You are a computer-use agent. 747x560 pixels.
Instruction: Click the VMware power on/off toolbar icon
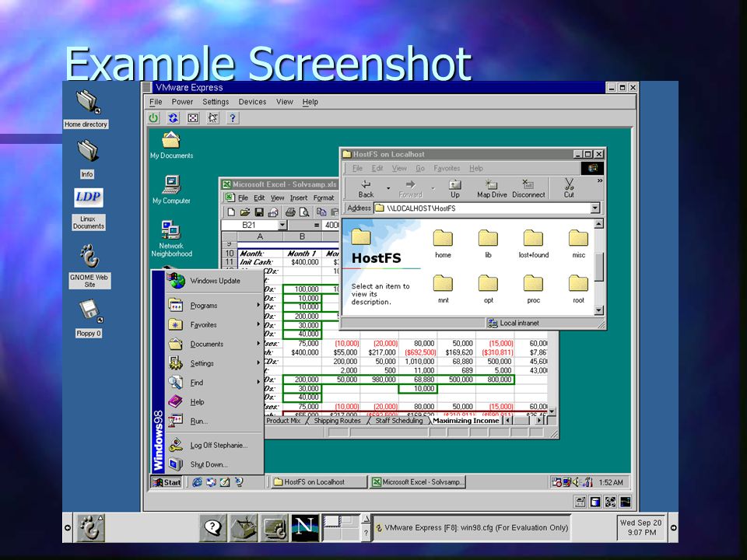[x=153, y=117]
